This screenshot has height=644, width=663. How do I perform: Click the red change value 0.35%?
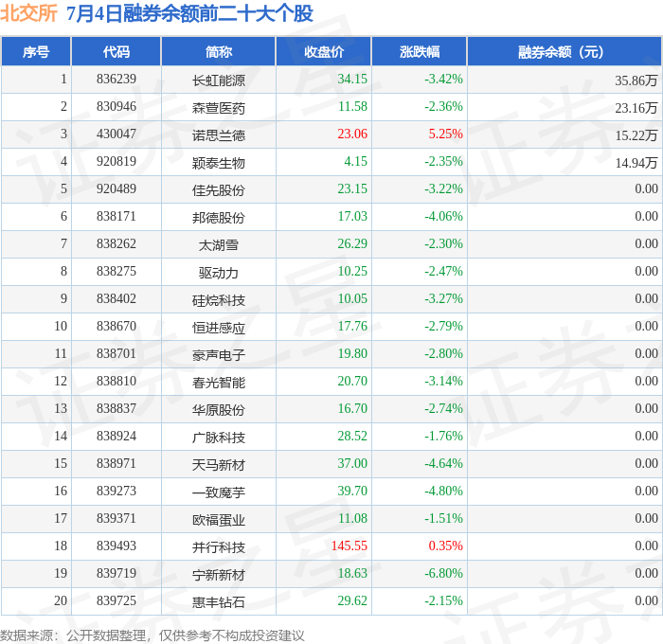coord(446,546)
